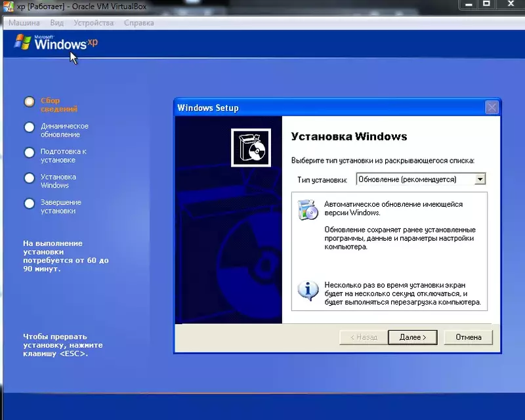
Task: Select the Сбор сведений step bullet
Action: coord(29,102)
